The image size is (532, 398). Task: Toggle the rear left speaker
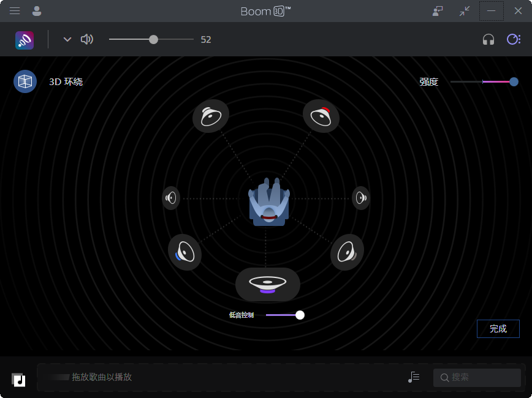click(x=185, y=252)
